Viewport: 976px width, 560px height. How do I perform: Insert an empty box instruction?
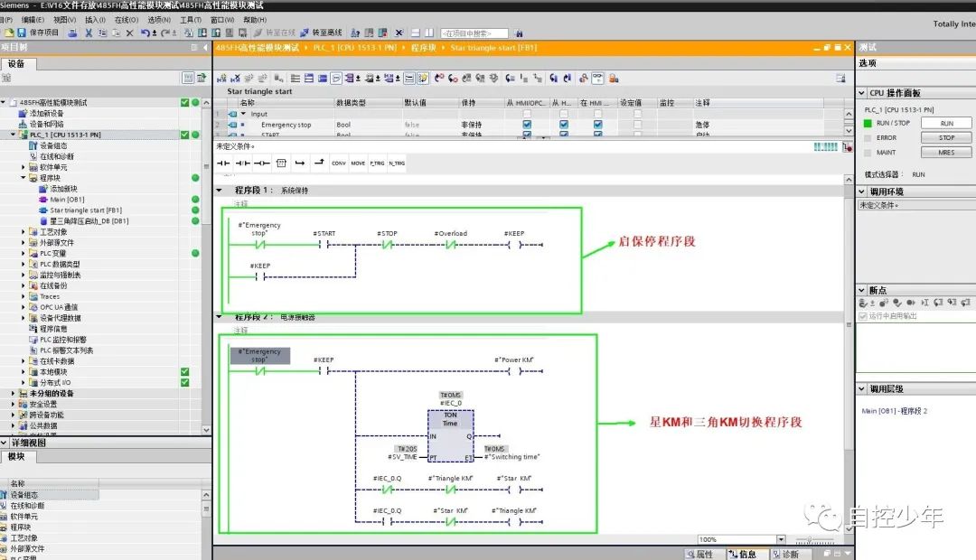(x=281, y=163)
